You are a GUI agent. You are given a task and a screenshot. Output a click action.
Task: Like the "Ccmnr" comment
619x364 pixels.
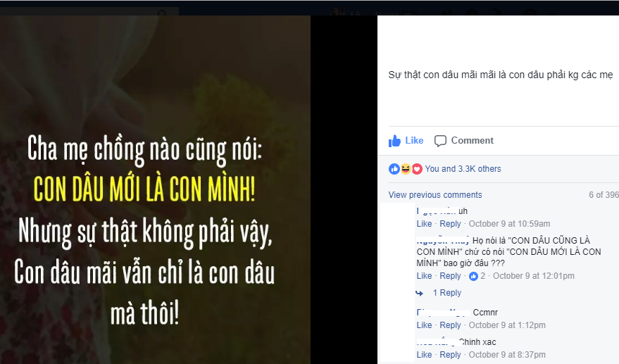coord(424,325)
